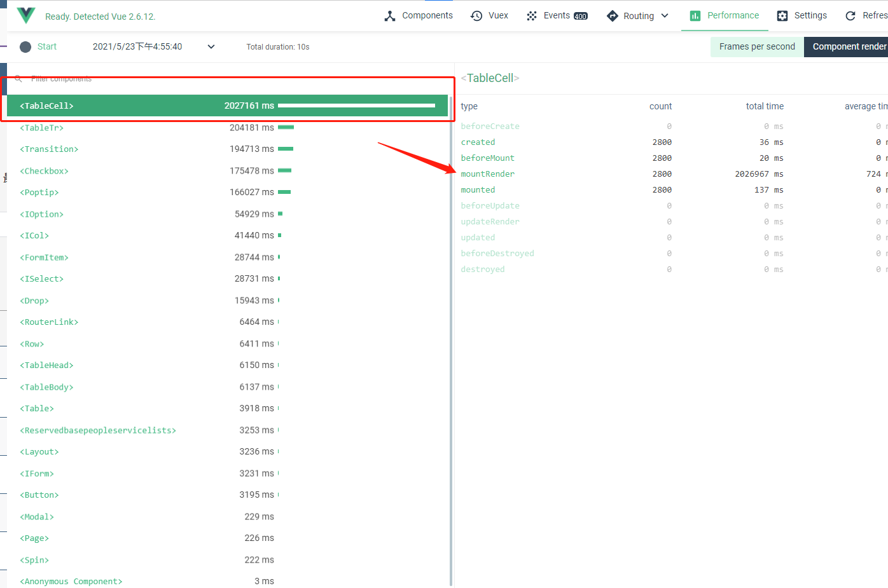
Task: Click the component list scrollbar
Action: click(451, 341)
